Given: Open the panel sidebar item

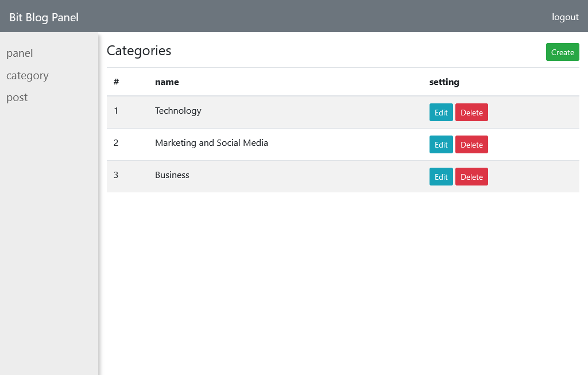Looking at the screenshot, I should click(20, 53).
